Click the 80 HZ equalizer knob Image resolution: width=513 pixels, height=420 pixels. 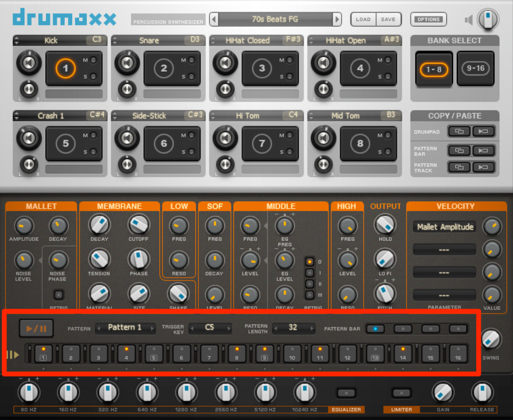pyautogui.click(x=29, y=392)
